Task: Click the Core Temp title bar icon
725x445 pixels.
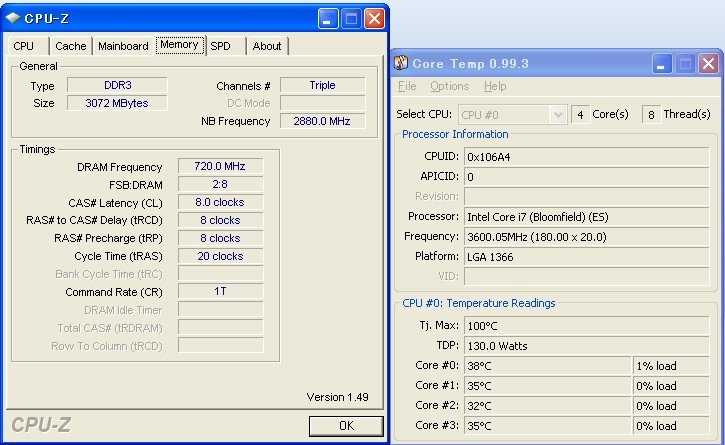Action: 401,64
